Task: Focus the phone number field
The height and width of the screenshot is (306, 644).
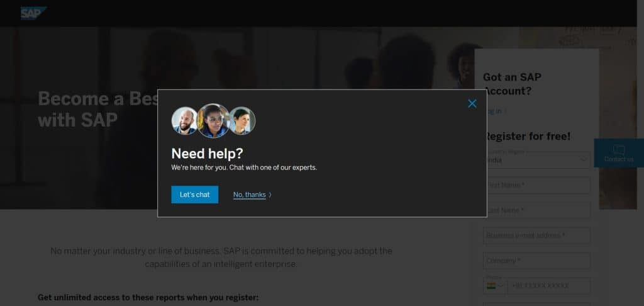Action: click(549, 286)
